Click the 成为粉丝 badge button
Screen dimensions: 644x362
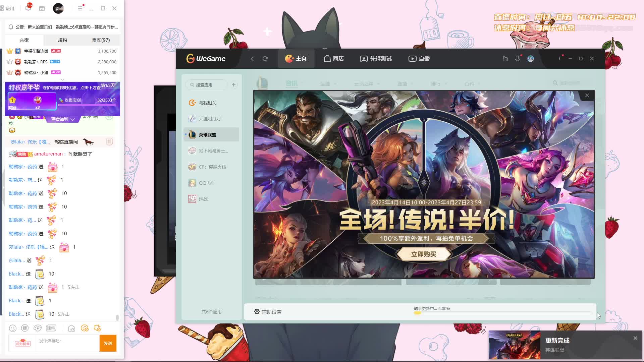tap(22, 343)
